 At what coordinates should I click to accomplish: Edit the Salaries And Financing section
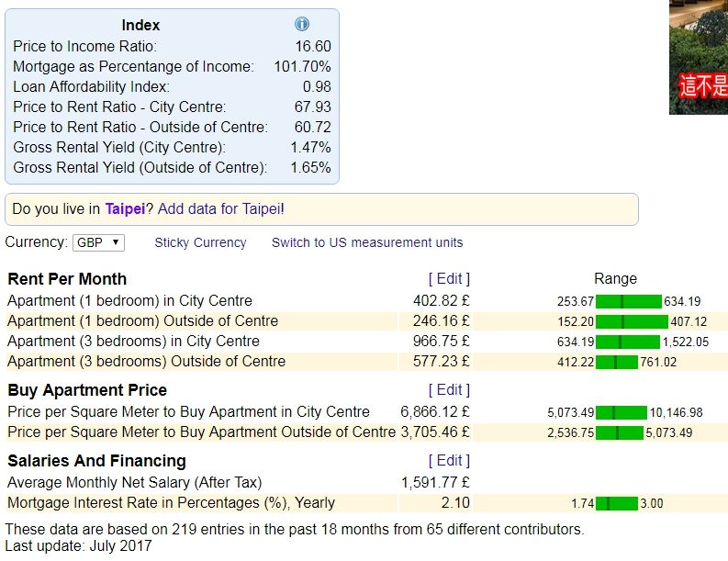pyautogui.click(x=449, y=460)
